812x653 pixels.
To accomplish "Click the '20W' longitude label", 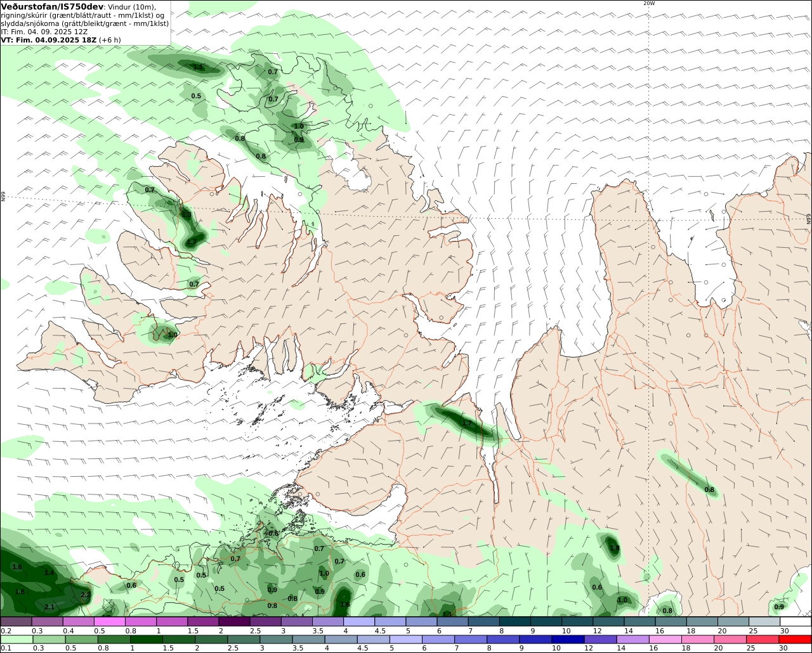I will click(x=648, y=3).
